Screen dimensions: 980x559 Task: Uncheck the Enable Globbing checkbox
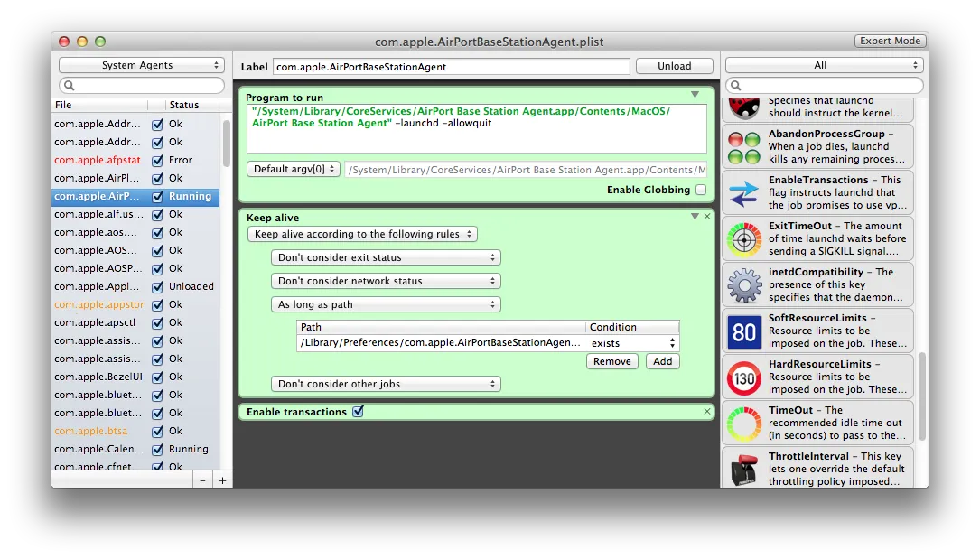(x=700, y=190)
